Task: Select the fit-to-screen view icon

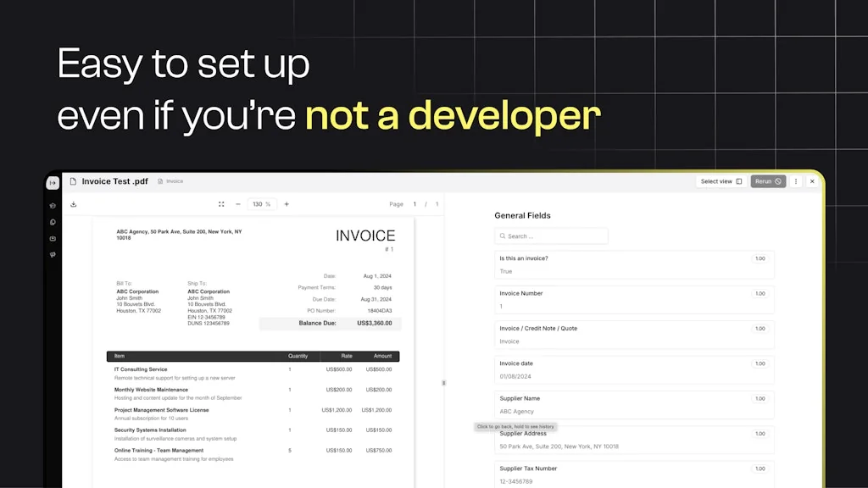Action: (221, 204)
